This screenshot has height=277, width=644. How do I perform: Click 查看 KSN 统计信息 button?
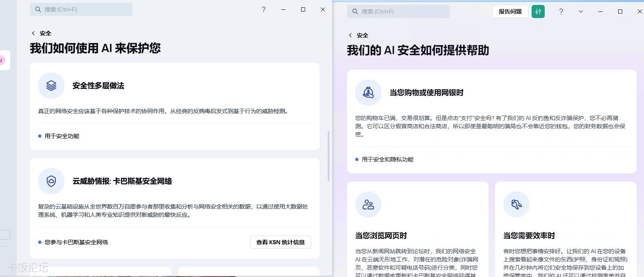pos(281,242)
